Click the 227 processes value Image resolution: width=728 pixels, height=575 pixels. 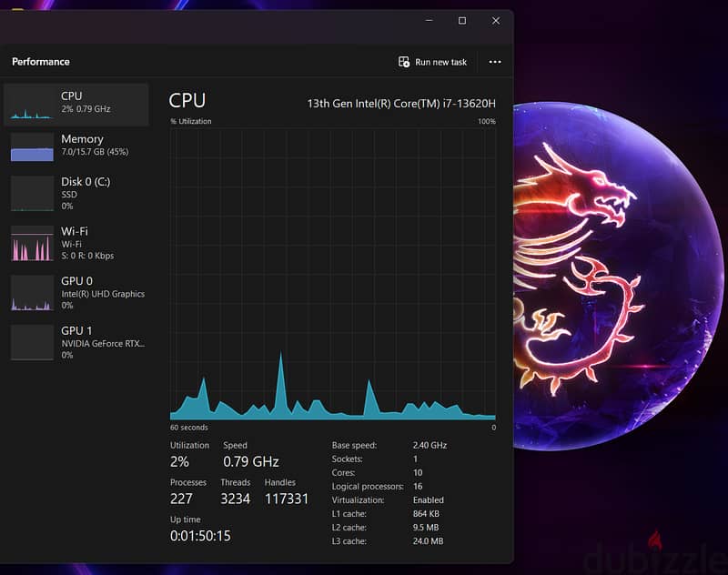pos(181,499)
